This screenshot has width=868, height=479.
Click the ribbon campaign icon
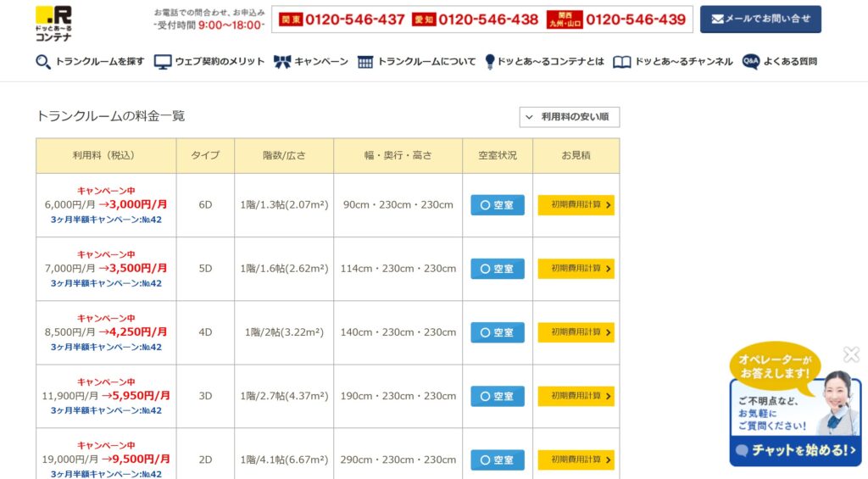(x=282, y=62)
